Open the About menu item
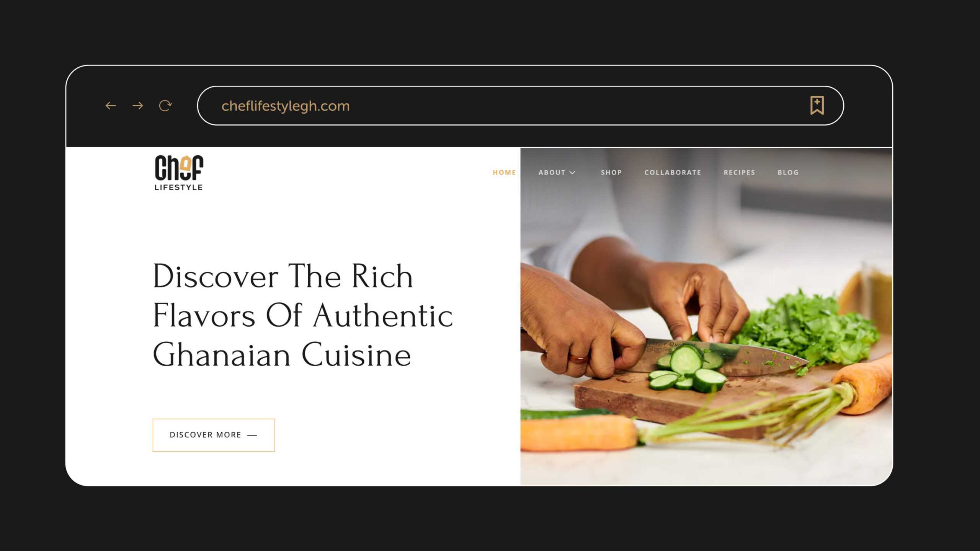 click(552, 173)
